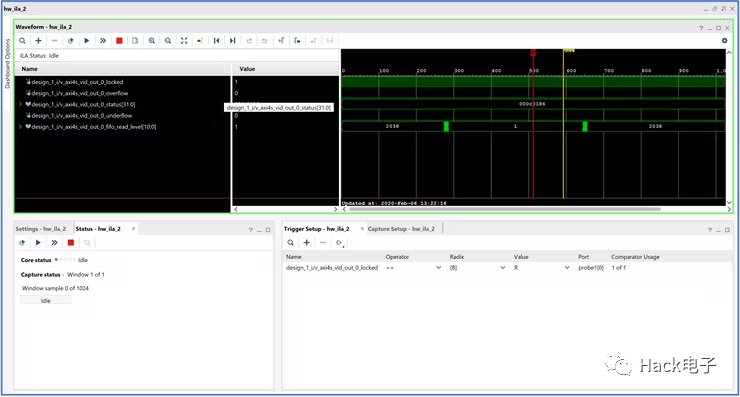Run trigger immediate in Waveform toolbar
740x397 pixels.
pyautogui.click(x=103, y=41)
